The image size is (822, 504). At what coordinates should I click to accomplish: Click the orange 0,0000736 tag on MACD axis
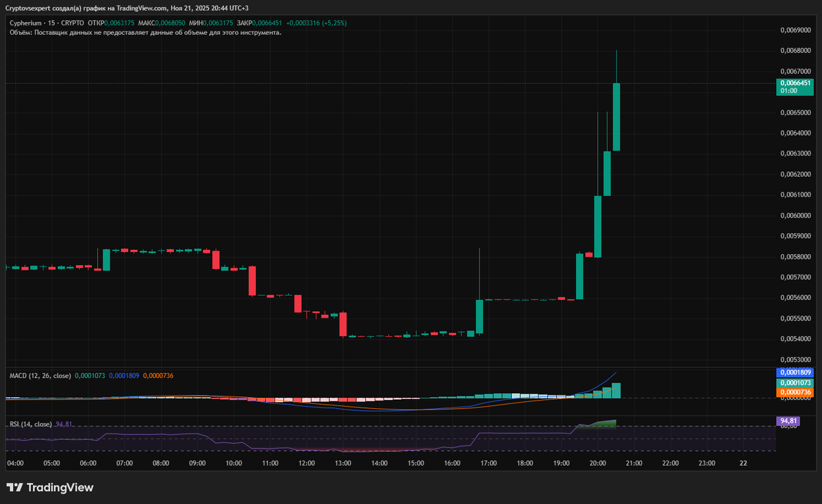[x=795, y=392]
